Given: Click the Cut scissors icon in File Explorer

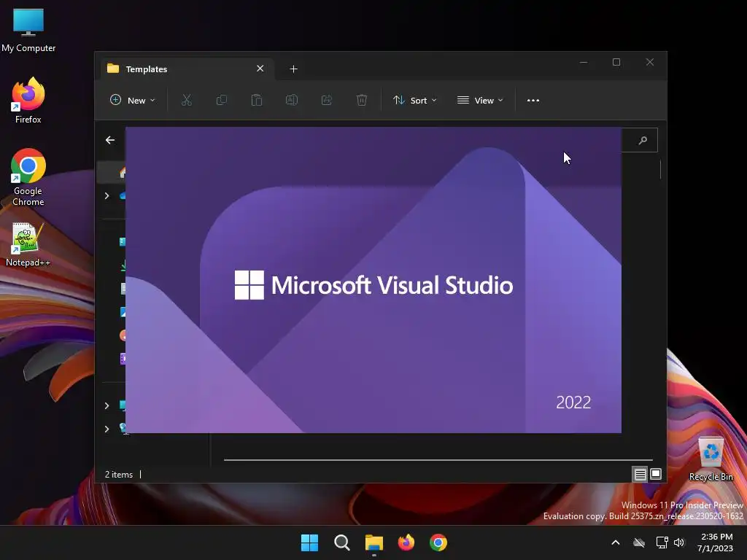Looking at the screenshot, I should [x=186, y=100].
